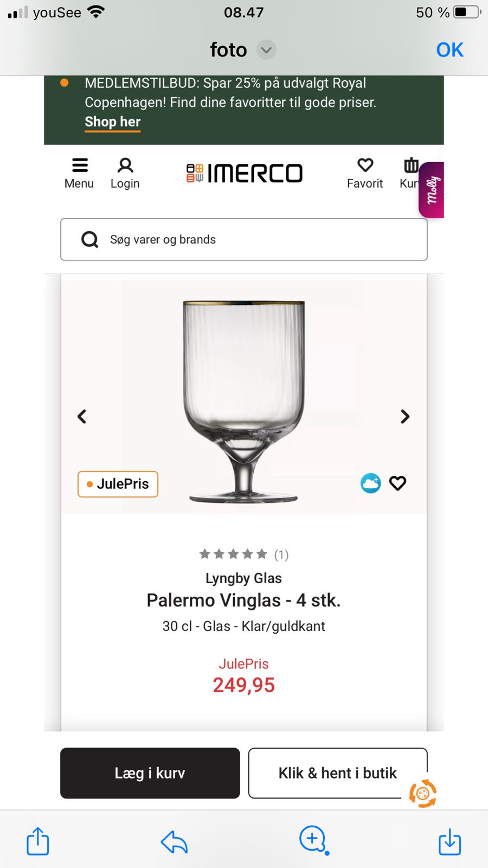Open the foto dropdown chevron
Viewport: 488px width, 868px height.
pyautogui.click(x=266, y=49)
